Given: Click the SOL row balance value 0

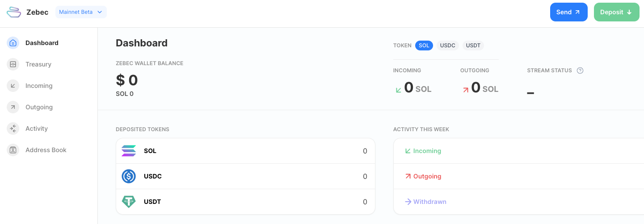Looking at the screenshot, I should [x=365, y=151].
